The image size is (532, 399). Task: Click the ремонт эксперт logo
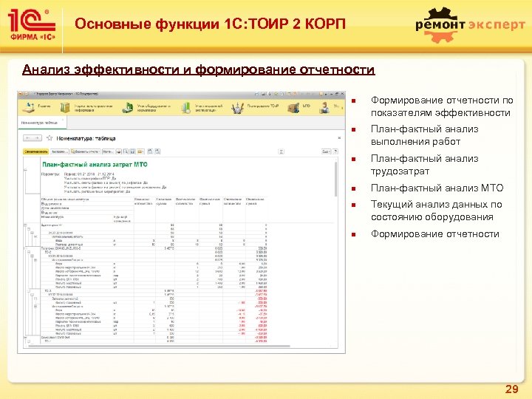coord(470,25)
